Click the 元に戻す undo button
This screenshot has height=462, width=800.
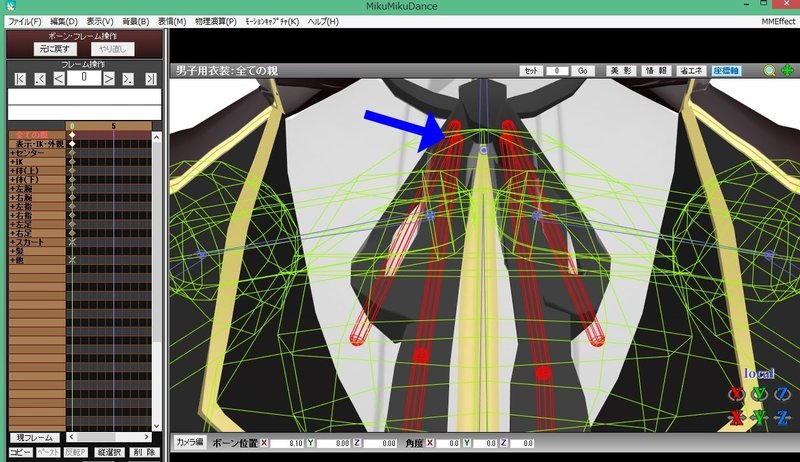(x=55, y=49)
